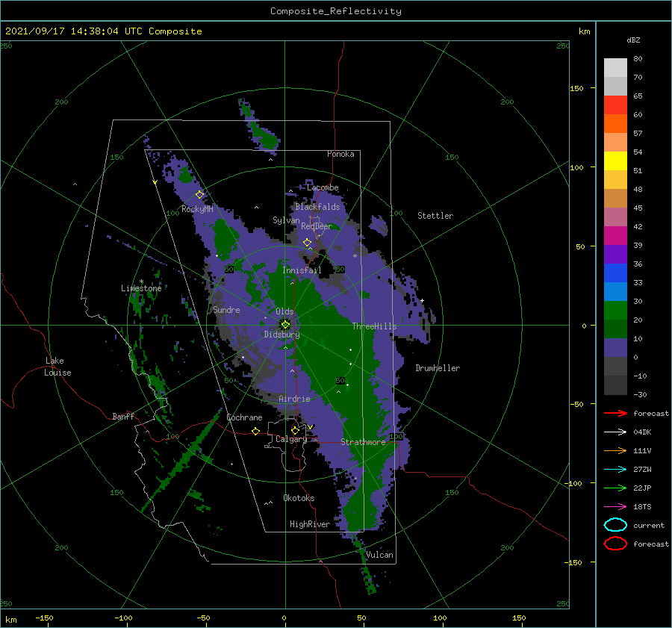The width and height of the screenshot is (672, 628).
Task: Select the Vulcan label
Action: point(379,555)
